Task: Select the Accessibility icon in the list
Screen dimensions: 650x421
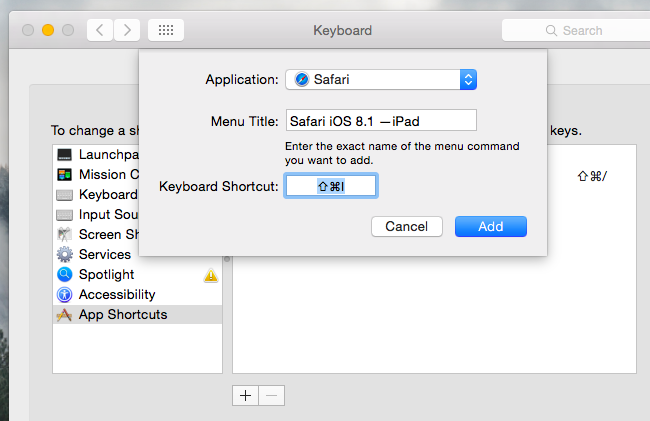Action: [64, 295]
